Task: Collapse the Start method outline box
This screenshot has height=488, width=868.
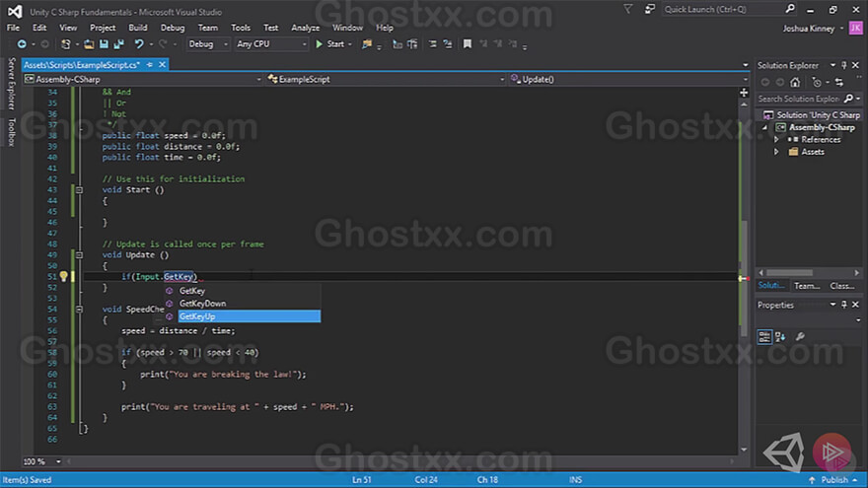Action: tap(79, 189)
